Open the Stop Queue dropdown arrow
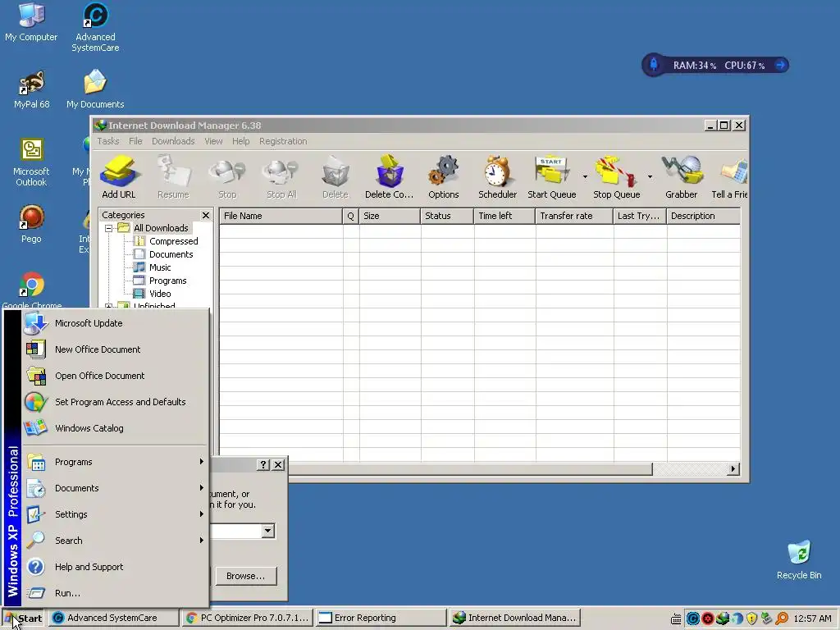 point(650,177)
